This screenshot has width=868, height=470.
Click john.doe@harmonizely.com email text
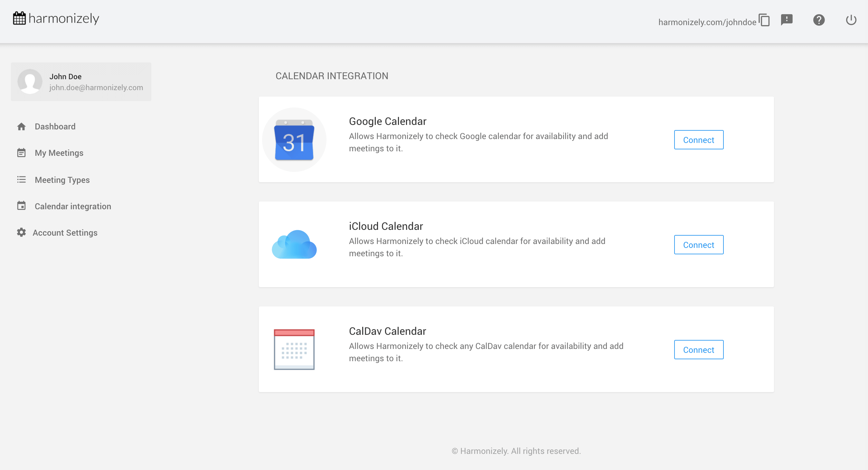point(96,88)
